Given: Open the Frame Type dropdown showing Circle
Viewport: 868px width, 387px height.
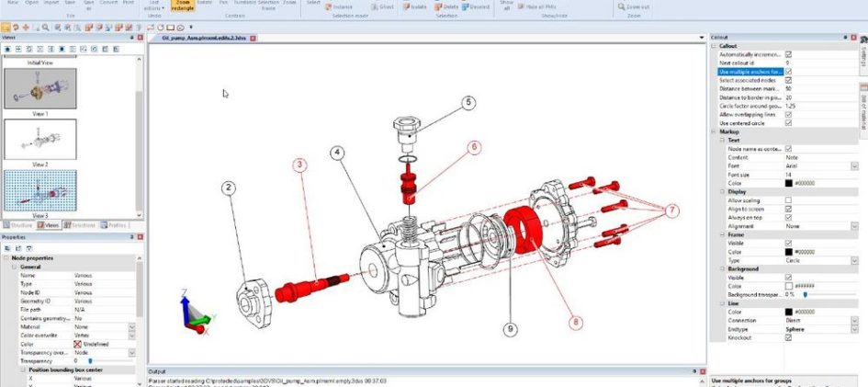Looking at the screenshot, I should tap(854, 260).
